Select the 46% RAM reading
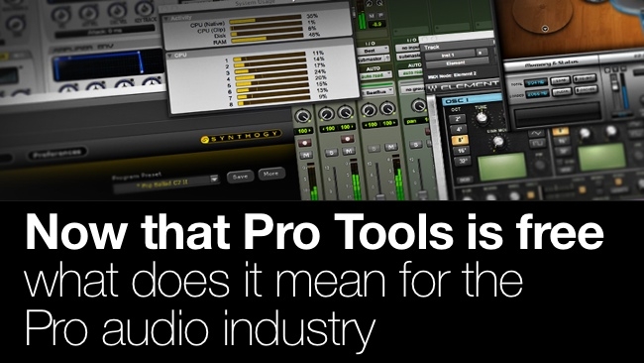The height and width of the screenshot is (363, 644). point(314,35)
